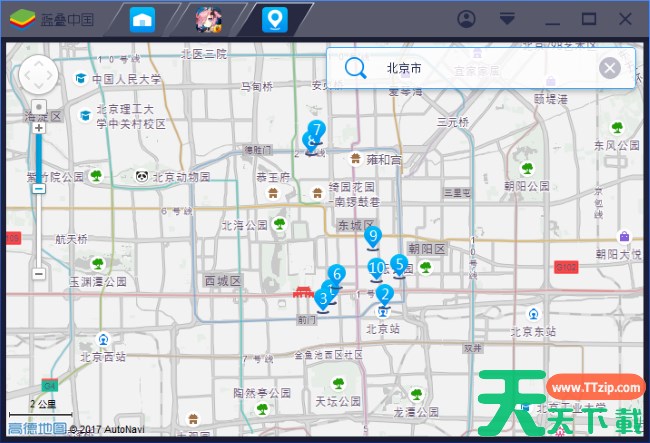The image size is (650, 443).
Task: Select map marker number 2
Action: (385, 295)
